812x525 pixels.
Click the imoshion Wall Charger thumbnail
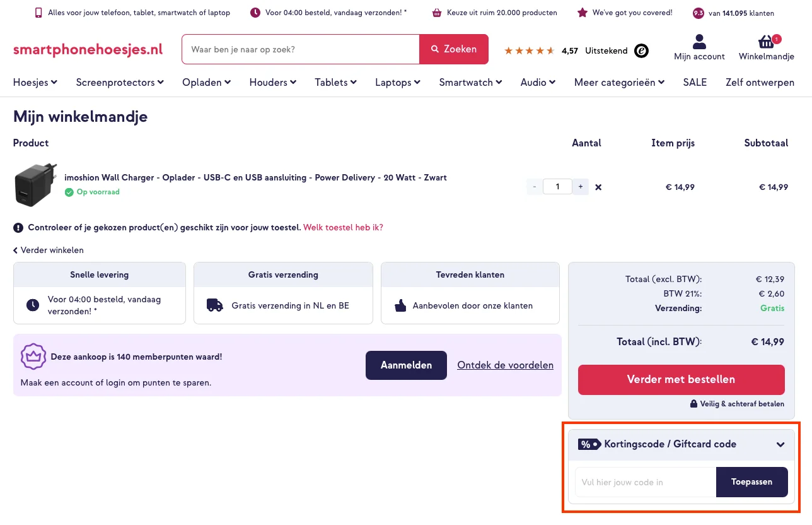[35, 186]
